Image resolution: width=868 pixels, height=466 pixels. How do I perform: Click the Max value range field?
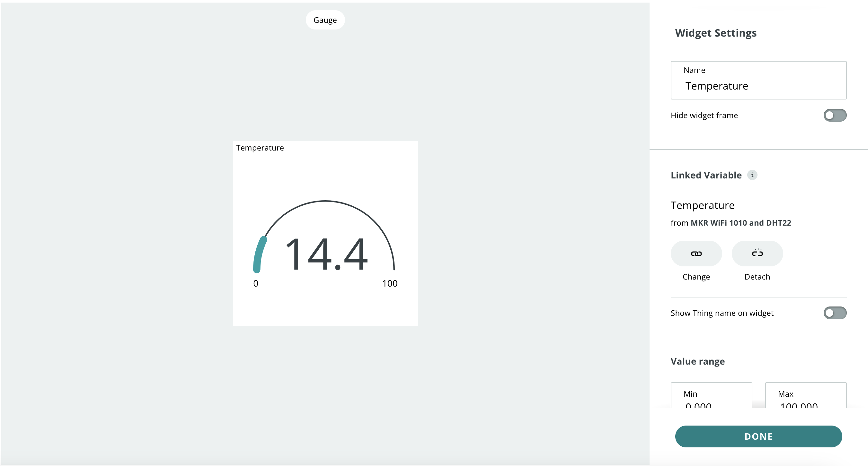pyautogui.click(x=805, y=401)
